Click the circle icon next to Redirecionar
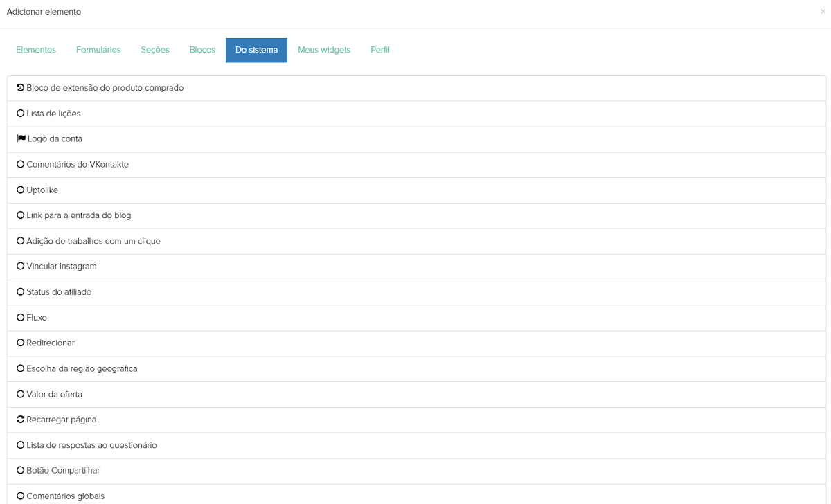Image resolution: width=831 pixels, height=504 pixels. point(20,343)
